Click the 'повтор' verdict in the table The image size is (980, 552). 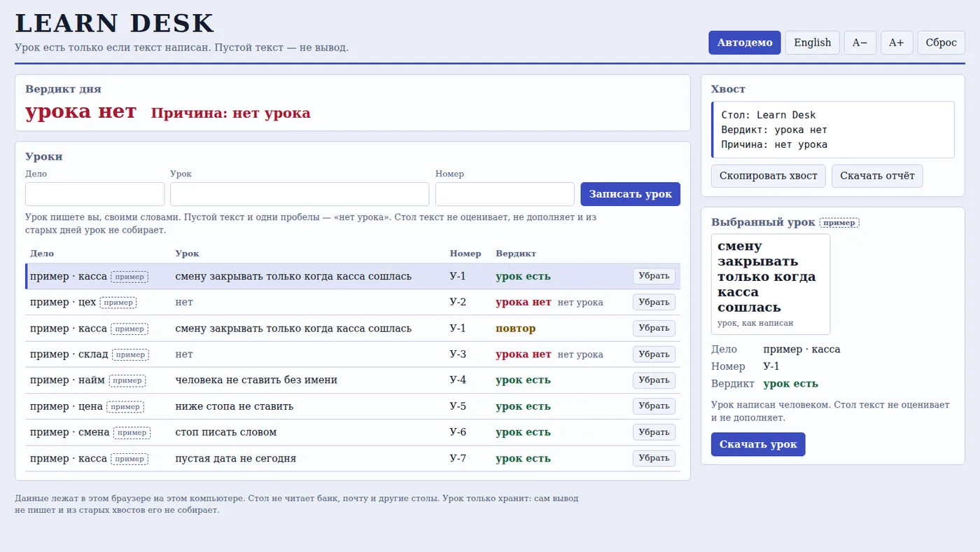point(516,329)
